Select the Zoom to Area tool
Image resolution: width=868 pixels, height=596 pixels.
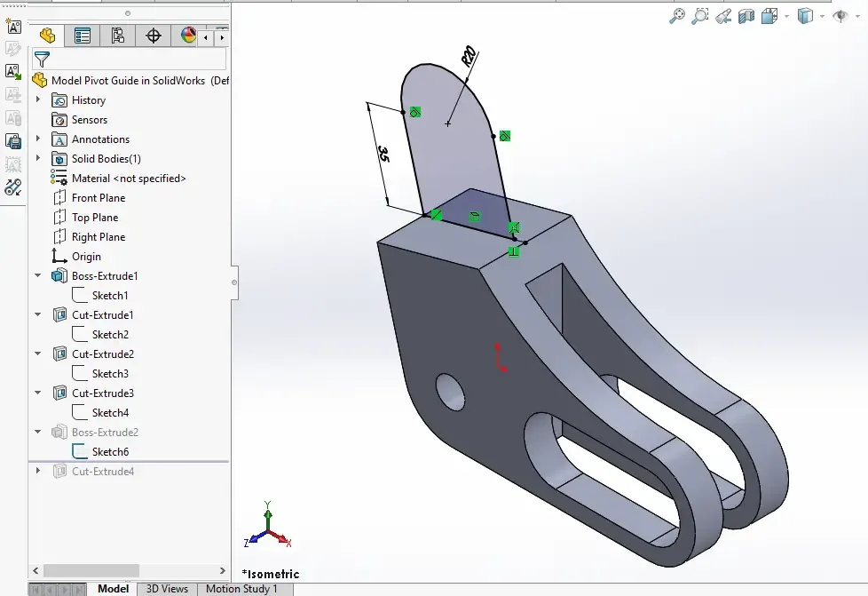pyautogui.click(x=699, y=16)
